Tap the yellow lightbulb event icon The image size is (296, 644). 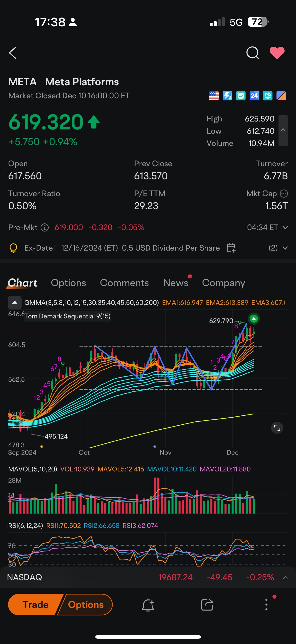point(13,248)
